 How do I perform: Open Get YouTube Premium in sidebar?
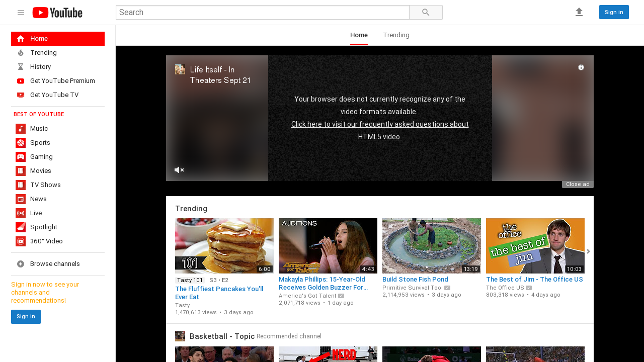pos(58,81)
